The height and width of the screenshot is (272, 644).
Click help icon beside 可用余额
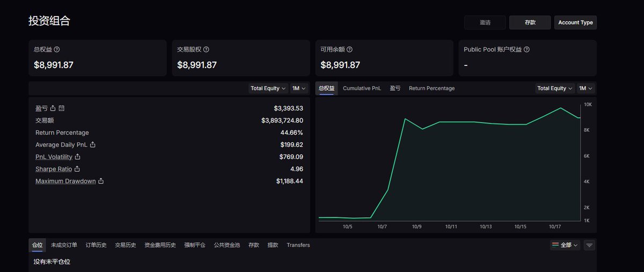click(x=349, y=49)
